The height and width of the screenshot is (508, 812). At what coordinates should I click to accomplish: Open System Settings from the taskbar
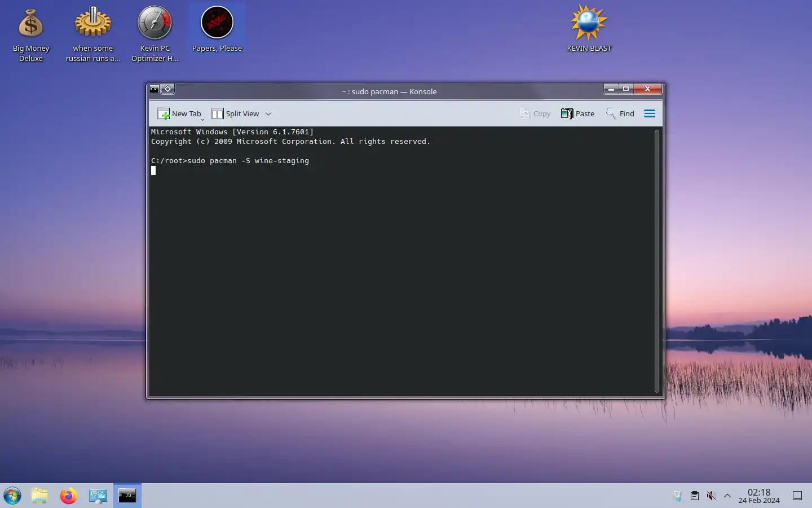[x=98, y=496]
